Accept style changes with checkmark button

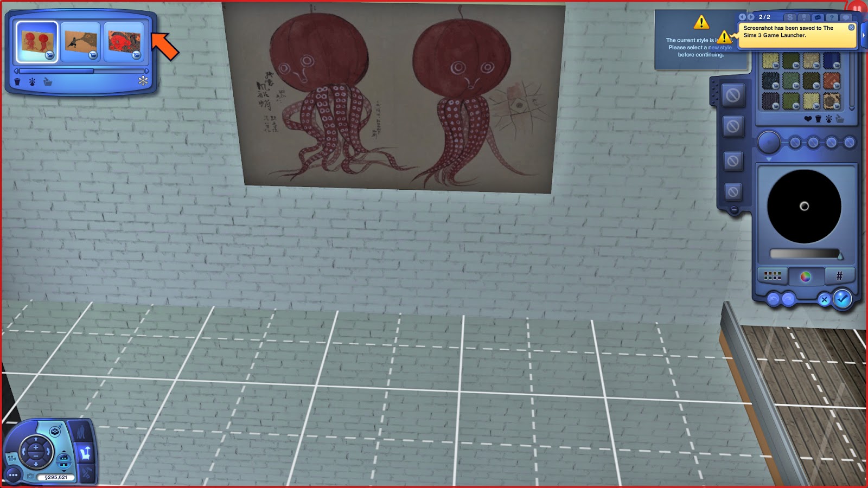click(x=842, y=299)
